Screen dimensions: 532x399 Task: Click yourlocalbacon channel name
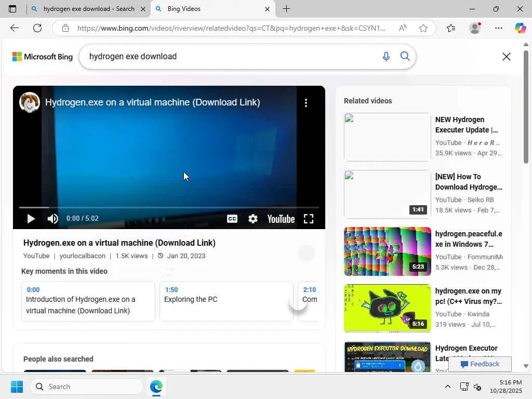click(x=83, y=256)
